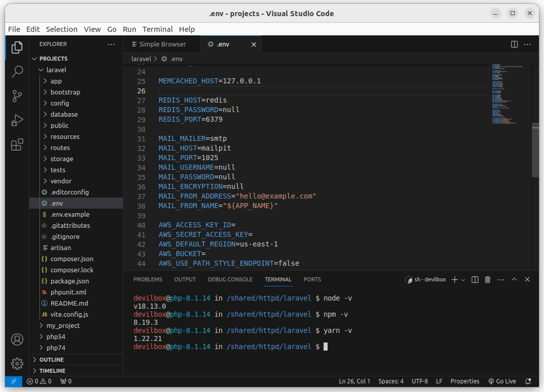
Task: Open the new terminal launch profile dropdown
Action: coord(463,280)
